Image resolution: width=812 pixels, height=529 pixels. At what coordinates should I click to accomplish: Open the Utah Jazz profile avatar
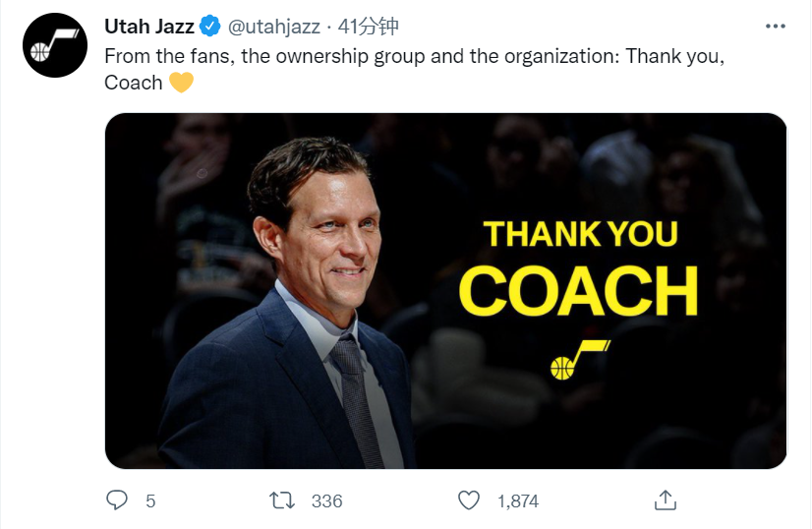point(55,45)
